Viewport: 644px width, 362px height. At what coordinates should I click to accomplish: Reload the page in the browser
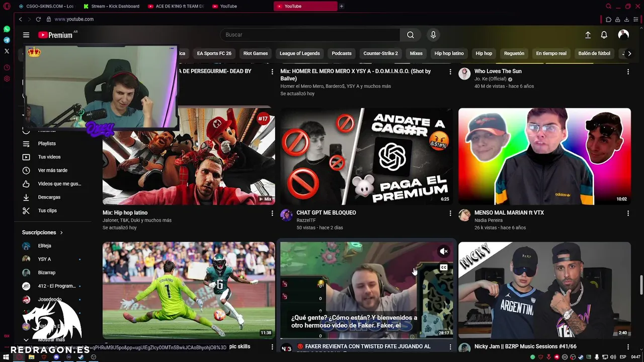pyautogui.click(x=38, y=19)
